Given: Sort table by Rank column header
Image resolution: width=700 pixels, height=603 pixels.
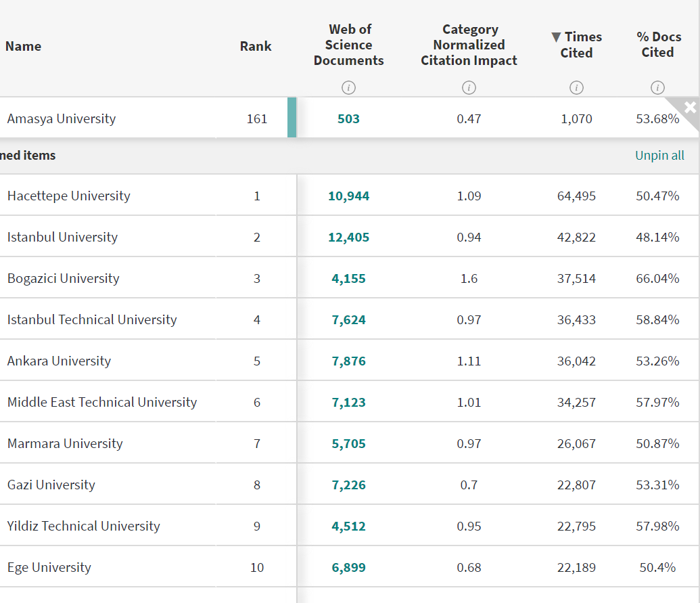Looking at the screenshot, I should pyautogui.click(x=256, y=46).
